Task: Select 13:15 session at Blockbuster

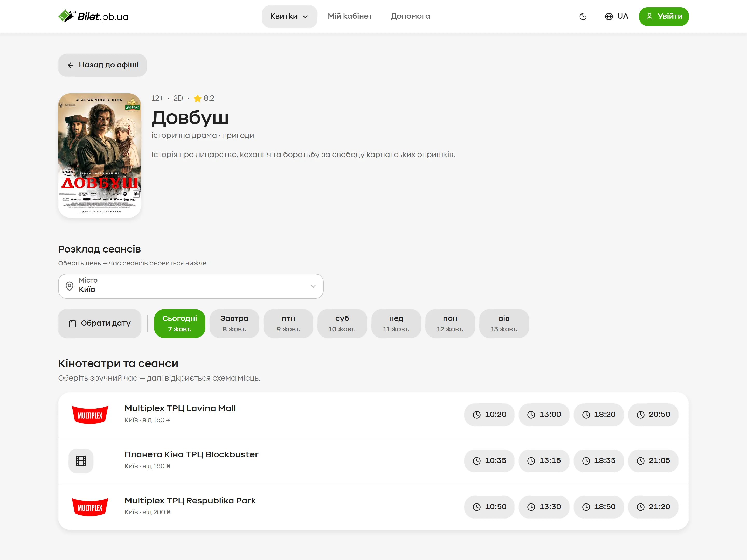Action: 544,461
